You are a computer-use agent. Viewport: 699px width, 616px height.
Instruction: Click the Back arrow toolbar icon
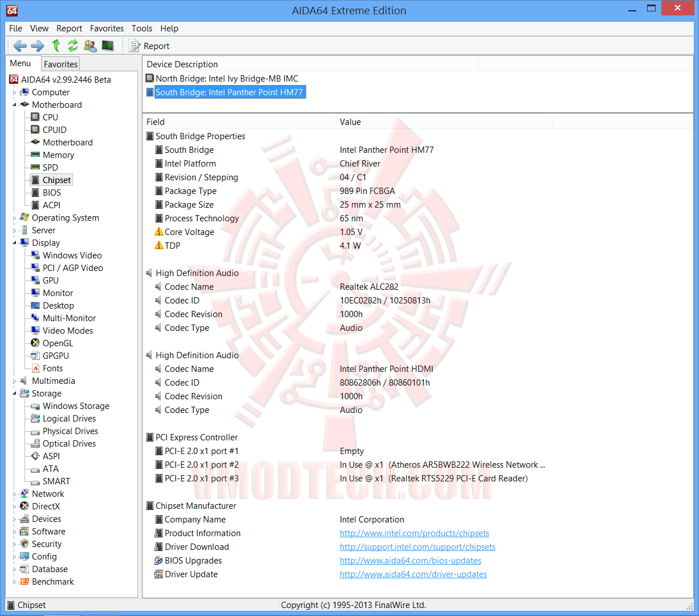click(20, 46)
